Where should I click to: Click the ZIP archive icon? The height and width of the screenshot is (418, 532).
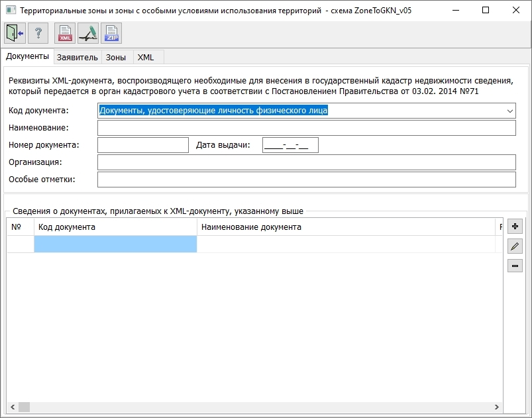click(x=111, y=32)
